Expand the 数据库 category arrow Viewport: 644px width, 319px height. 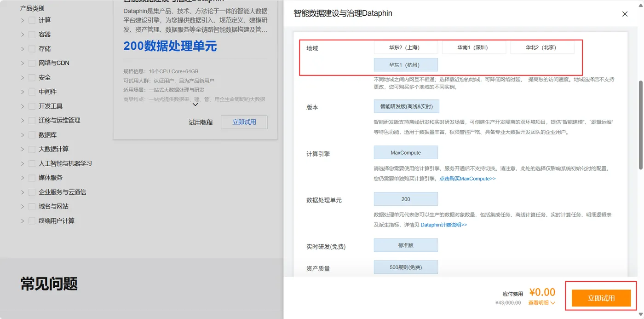(23, 135)
